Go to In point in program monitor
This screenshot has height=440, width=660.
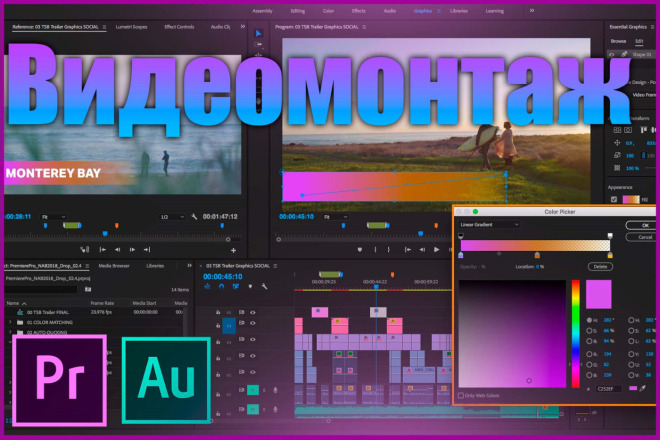(407, 250)
